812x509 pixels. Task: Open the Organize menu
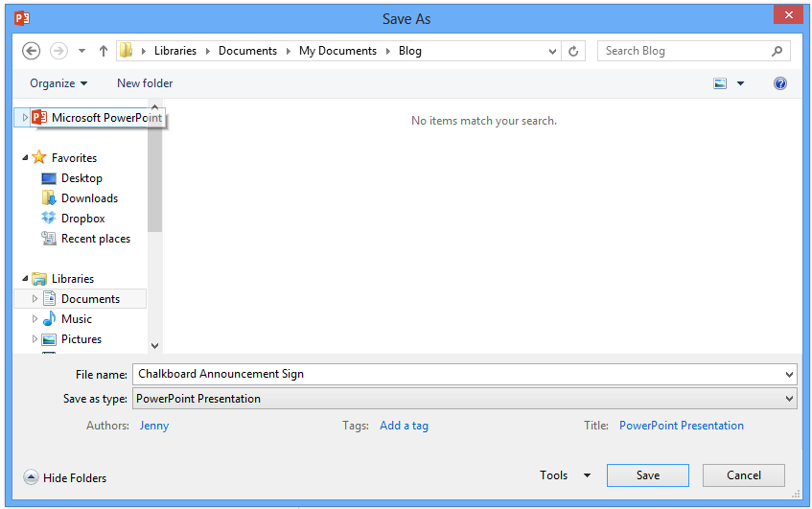pyautogui.click(x=58, y=83)
